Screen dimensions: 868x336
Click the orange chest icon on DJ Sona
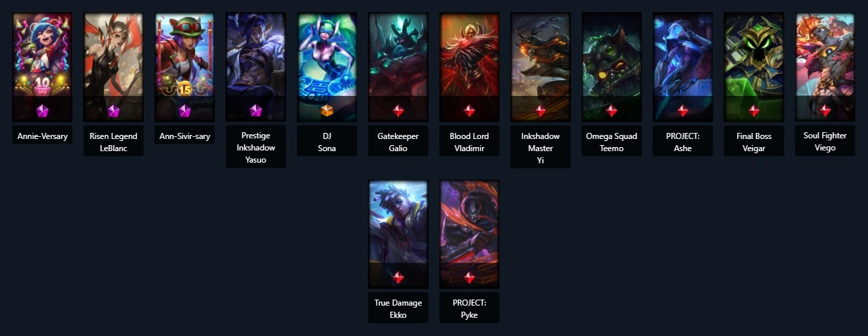point(327,110)
